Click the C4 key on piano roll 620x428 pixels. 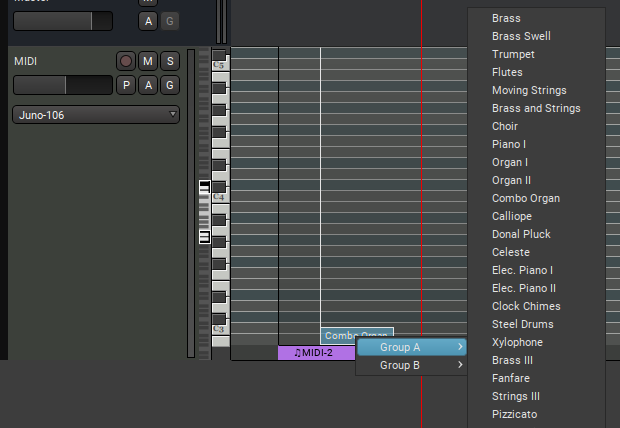(x=219, y=197)
